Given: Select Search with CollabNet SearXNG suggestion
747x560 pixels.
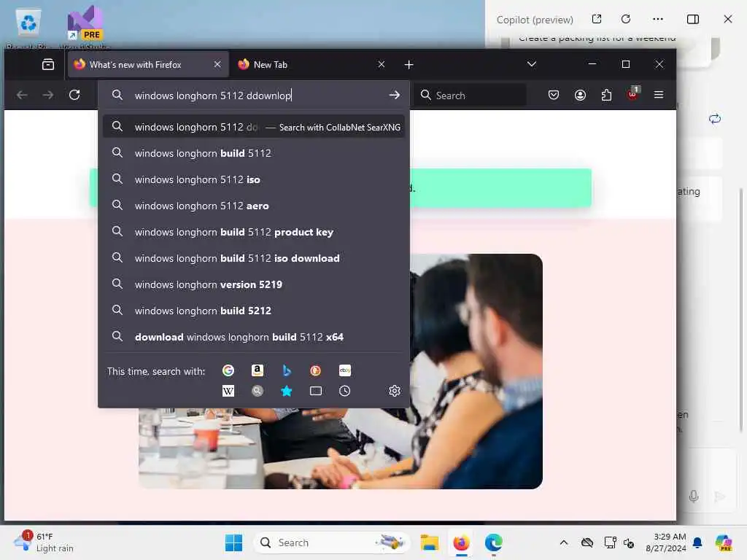Looking at the screenshot, I should [254, 127].
